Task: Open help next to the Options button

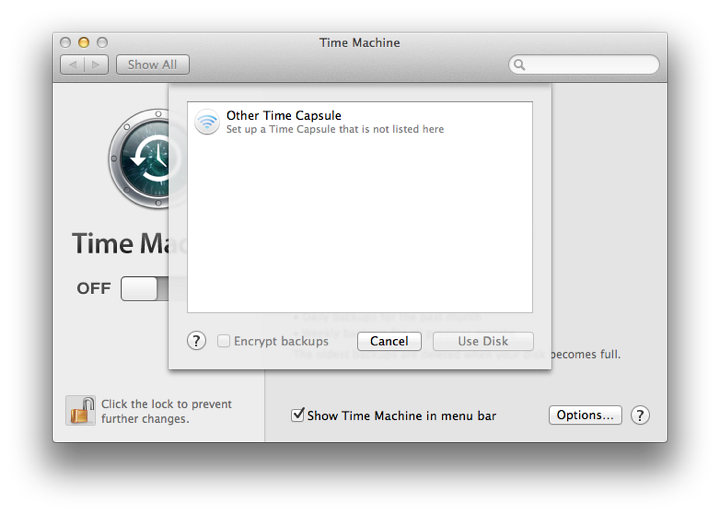Action: click(x=640, y=415)
